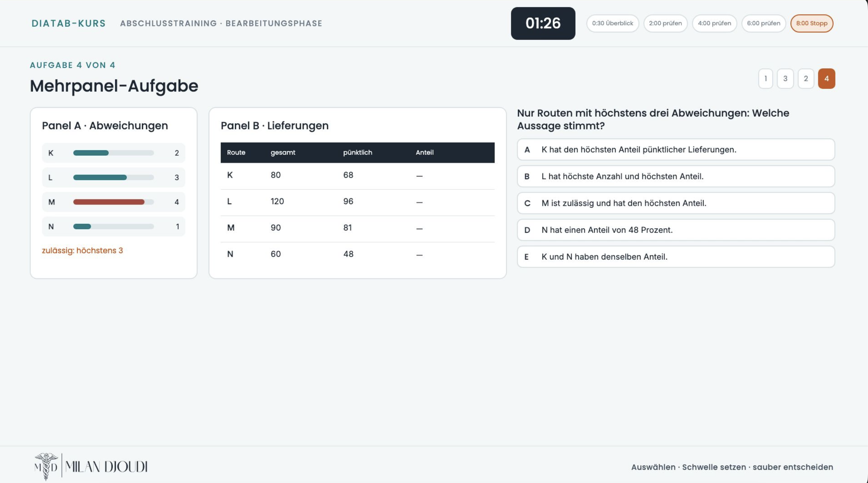The image size is (868, 483).
Task: Click the 'Panel A · Abweichungen' heading
Action: (105, 125)
